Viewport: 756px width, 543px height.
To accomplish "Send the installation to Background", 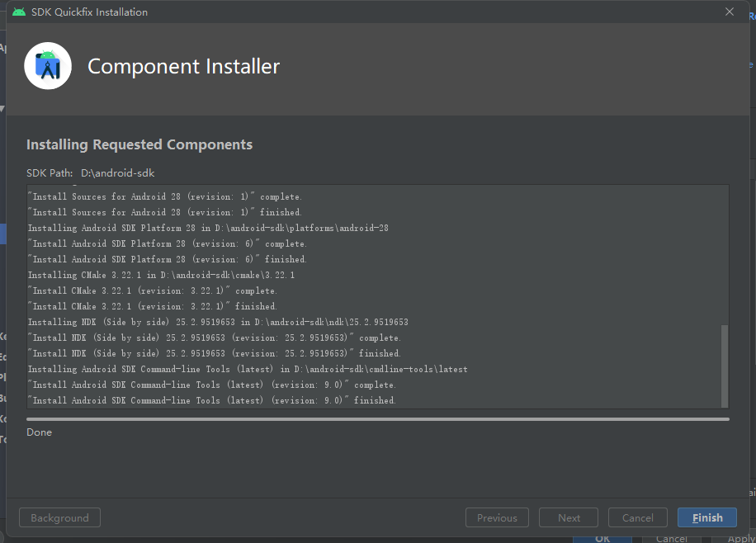I will click(x=59, y=517).
